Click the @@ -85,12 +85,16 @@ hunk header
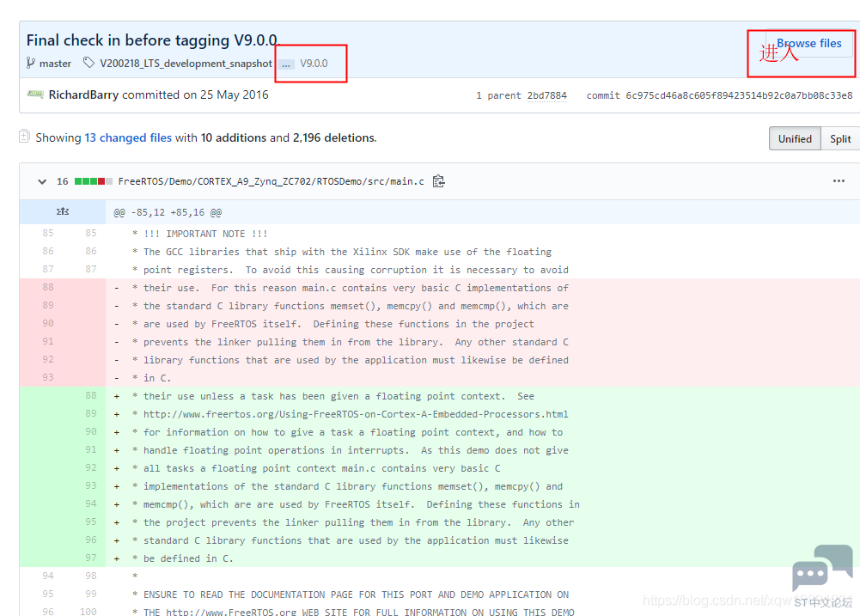Image resolution: width=860 pixels, height=616 pixels. point(168,212)
